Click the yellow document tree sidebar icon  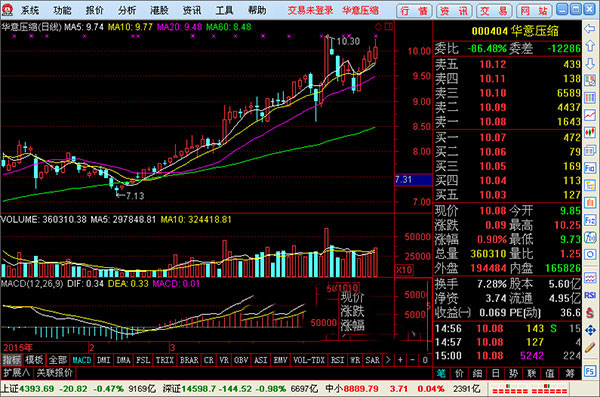pos(590,185)
